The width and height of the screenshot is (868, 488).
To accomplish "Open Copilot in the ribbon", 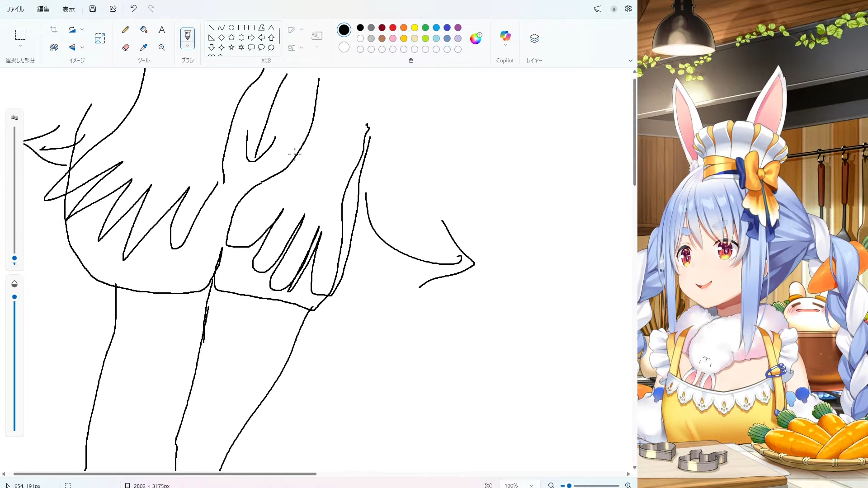I will [505, 36].
